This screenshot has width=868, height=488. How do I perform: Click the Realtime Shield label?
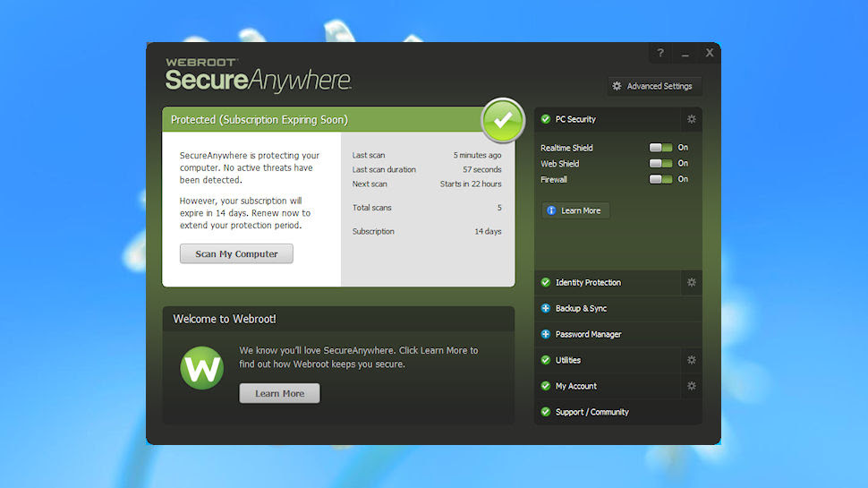pos(566,148)
